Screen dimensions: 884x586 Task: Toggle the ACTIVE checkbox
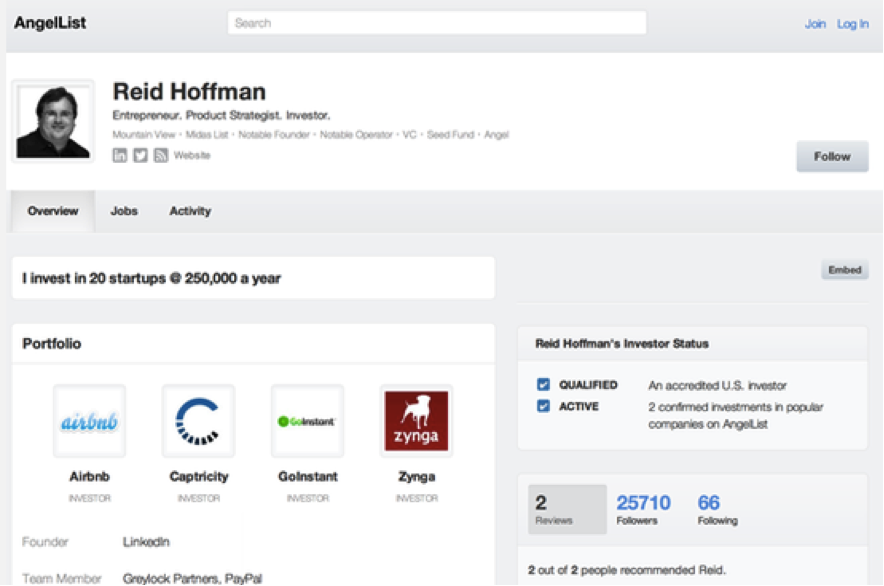[x=543, y=406]
